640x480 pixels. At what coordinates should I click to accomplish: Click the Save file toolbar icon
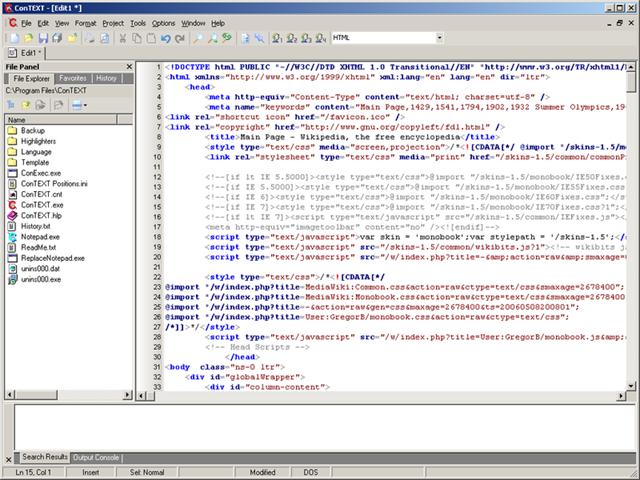click(43, 37)
